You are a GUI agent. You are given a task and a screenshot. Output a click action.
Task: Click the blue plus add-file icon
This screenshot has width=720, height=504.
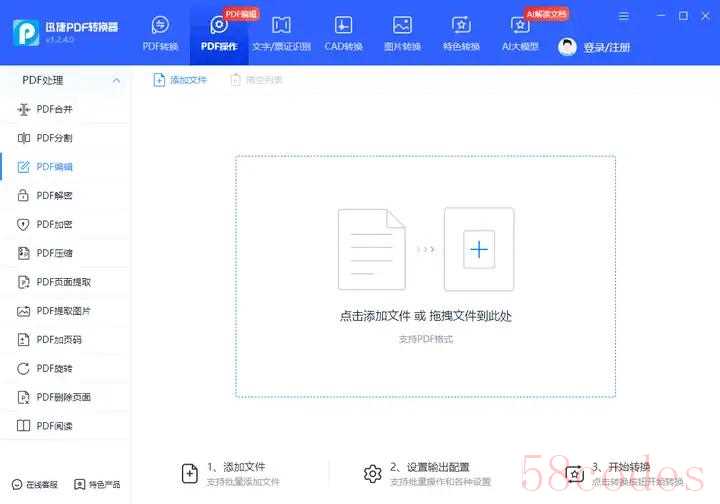(x=479, y=249)
